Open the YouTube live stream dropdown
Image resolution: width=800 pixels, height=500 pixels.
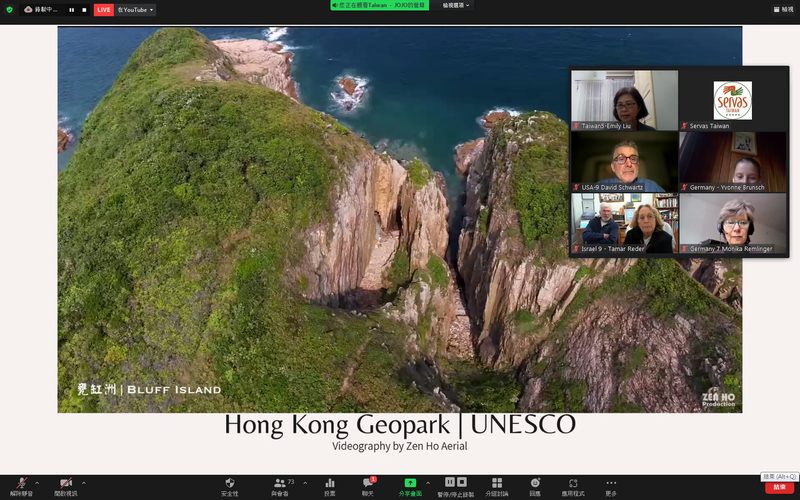pyautogui.click(x=136, y=10)
